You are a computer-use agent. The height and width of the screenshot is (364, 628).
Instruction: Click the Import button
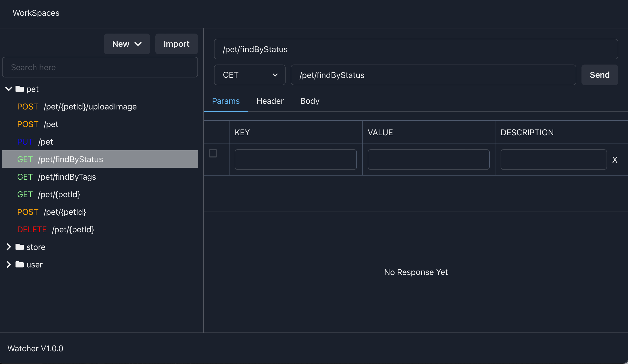click(x=176, y=44)
